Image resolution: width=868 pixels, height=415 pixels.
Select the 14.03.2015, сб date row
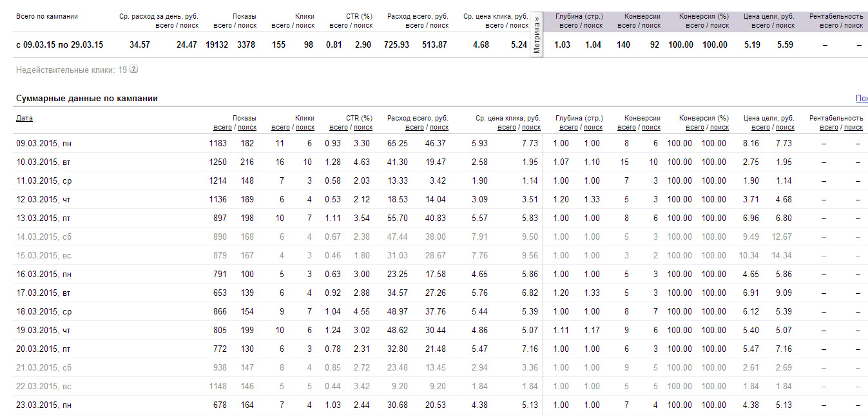point(44,237)
